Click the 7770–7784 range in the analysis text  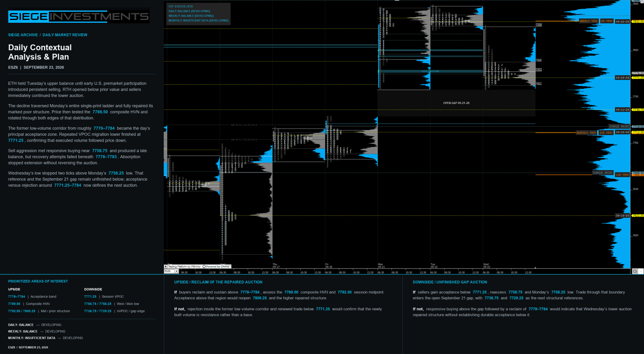click(104, 128)
